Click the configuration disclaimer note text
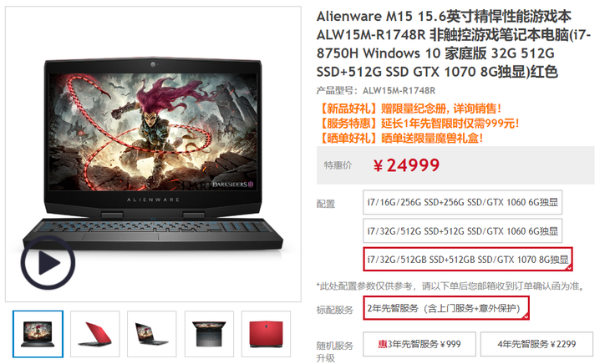The image size is (610, 364). point(451,286)
